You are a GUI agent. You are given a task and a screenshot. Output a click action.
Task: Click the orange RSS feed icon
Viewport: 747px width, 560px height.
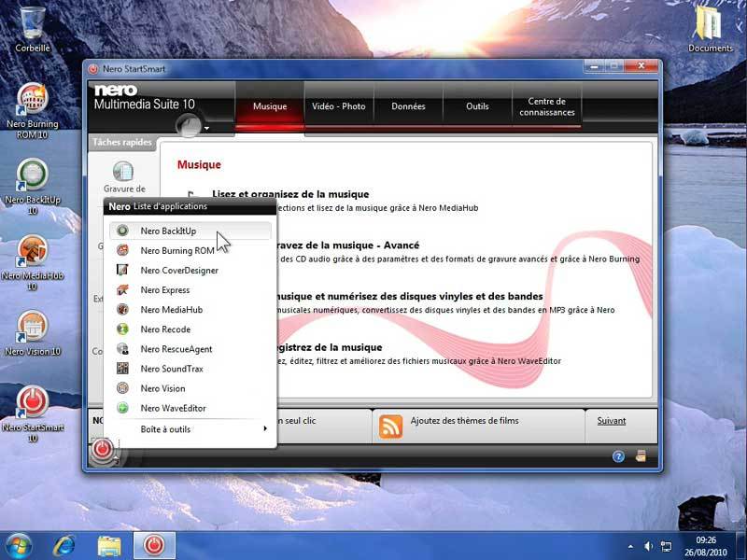[390, 427]
